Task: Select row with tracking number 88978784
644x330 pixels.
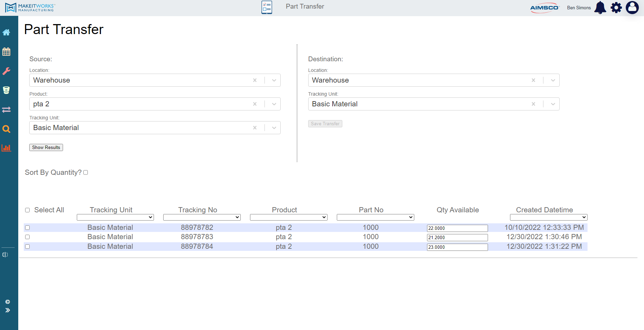Action: 28,246
